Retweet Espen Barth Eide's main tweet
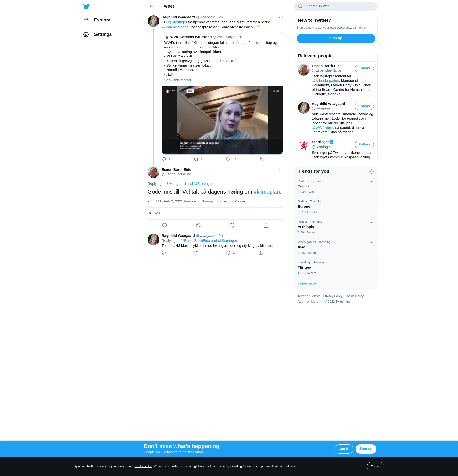Viewport: 458px width, 476px height. (198, 225)
